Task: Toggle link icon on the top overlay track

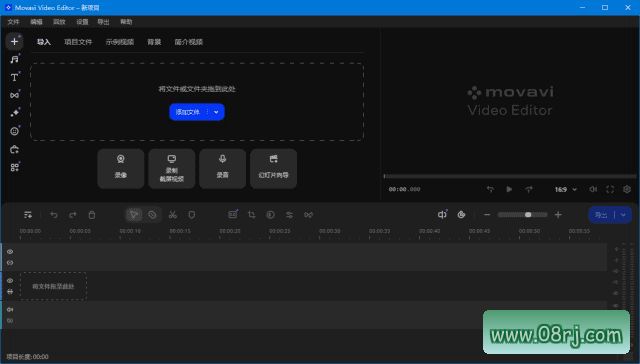Action: click(10, 263)
